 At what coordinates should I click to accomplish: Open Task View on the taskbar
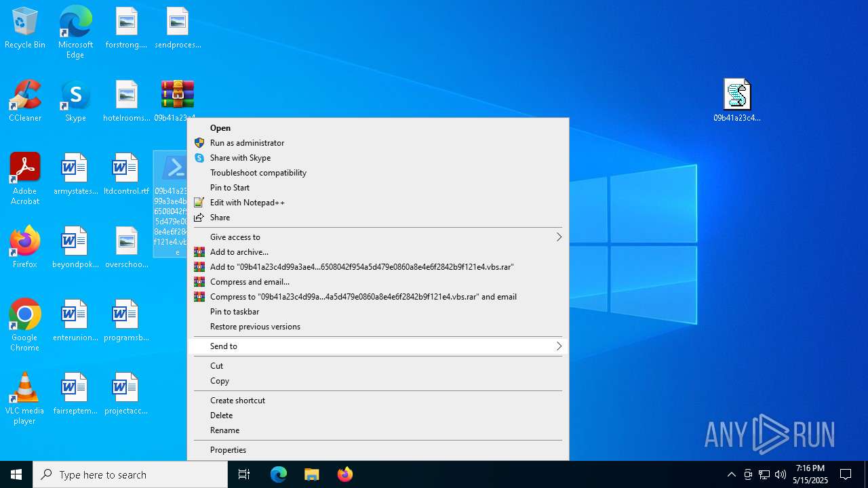tap(244, 474)
